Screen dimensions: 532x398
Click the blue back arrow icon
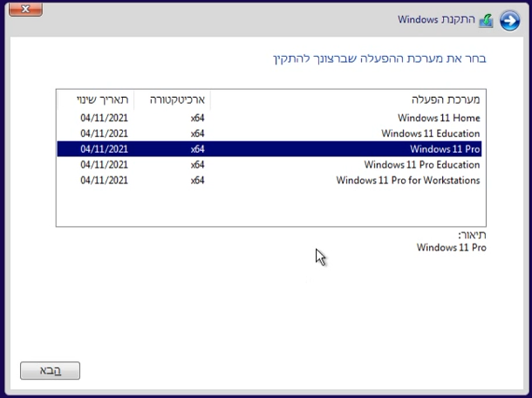(509, 21)
